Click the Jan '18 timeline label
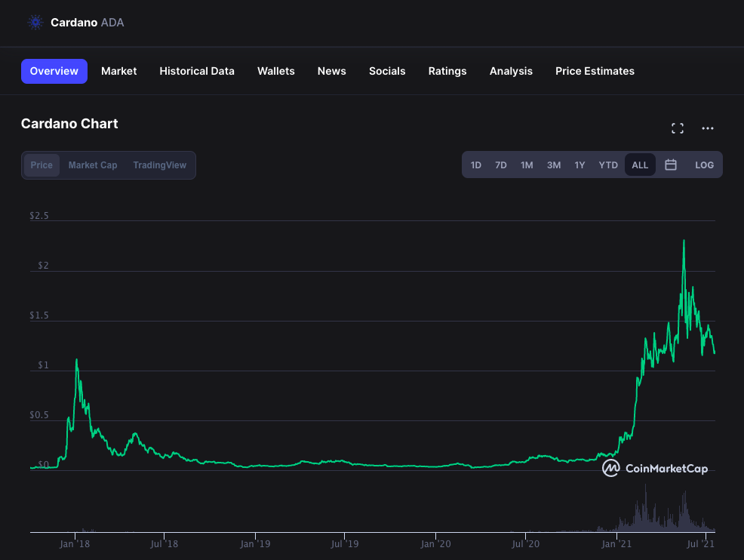Image resolution: width=744 pixels, height=560 pixels. [75, 544]
